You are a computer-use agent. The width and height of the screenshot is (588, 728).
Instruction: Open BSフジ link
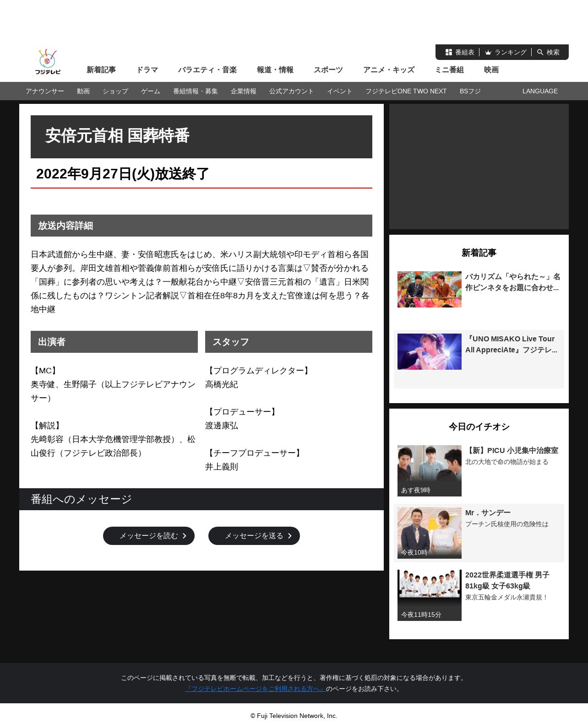[x=470, y=91]
